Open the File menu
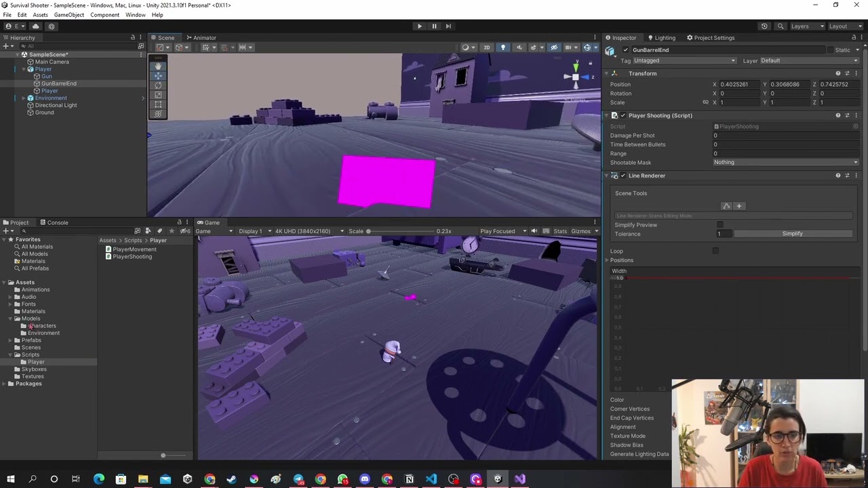The height and width of the screenshot is (488, 868). (7, 15)
